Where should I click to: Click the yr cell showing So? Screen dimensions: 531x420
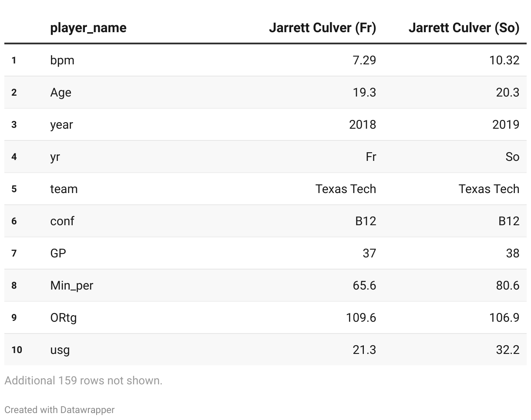pos(512,157)
